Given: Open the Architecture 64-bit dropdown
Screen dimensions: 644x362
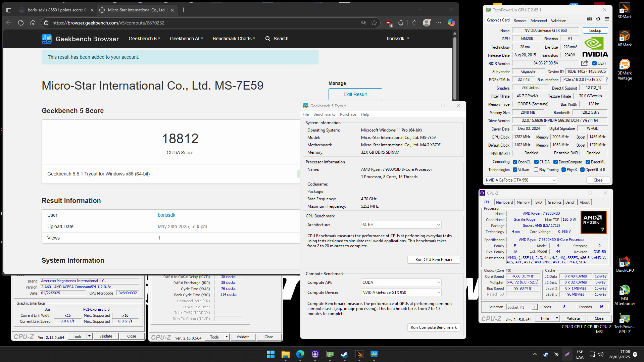Looking at the screenshot, I should [401, 225].
